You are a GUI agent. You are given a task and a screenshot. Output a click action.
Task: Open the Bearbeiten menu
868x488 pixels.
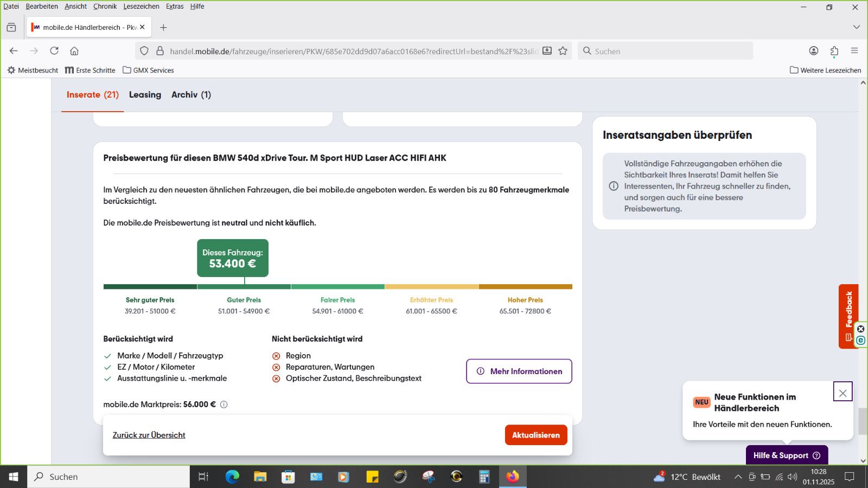pos(42,7)
